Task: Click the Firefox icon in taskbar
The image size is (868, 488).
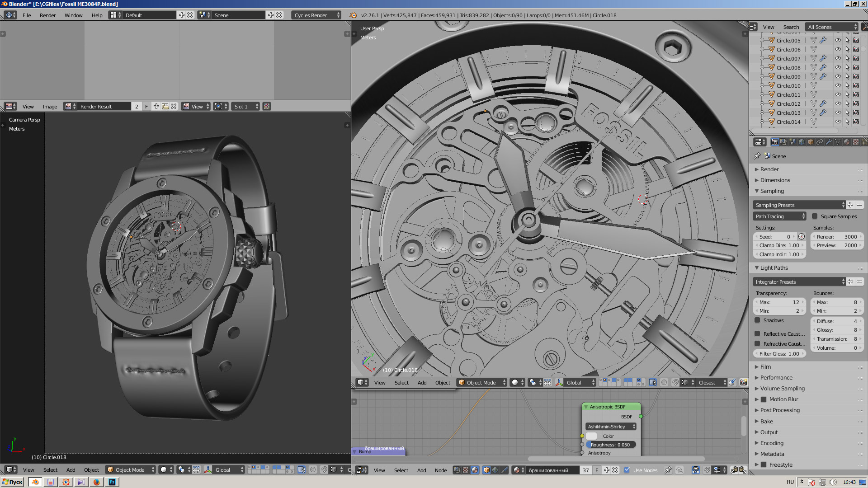Action: [x=96, y=482]
